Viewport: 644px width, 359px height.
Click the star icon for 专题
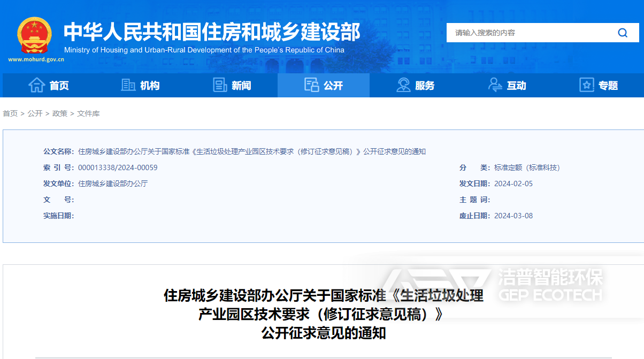tap(587, 85)
